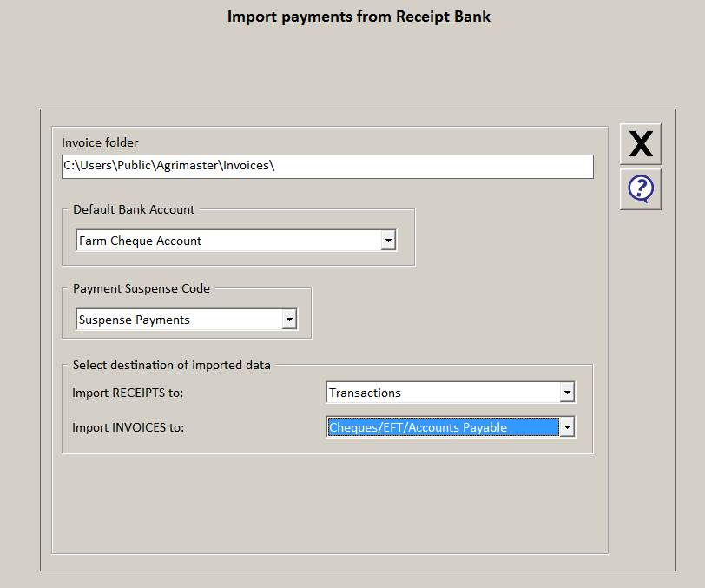705x588 pixels.
Task: Click the Import RECEIPTS to label
Action: 128,393
